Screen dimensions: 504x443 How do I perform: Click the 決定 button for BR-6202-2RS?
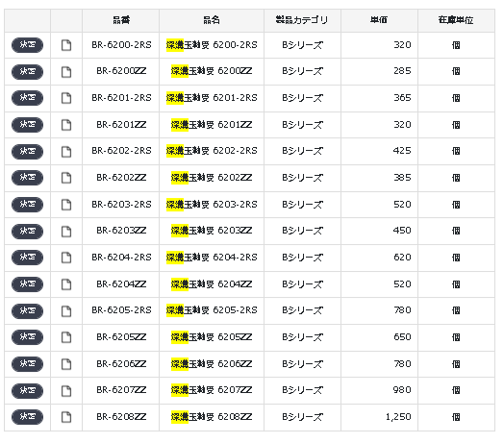pyautogui.click(x=27, y=151)
